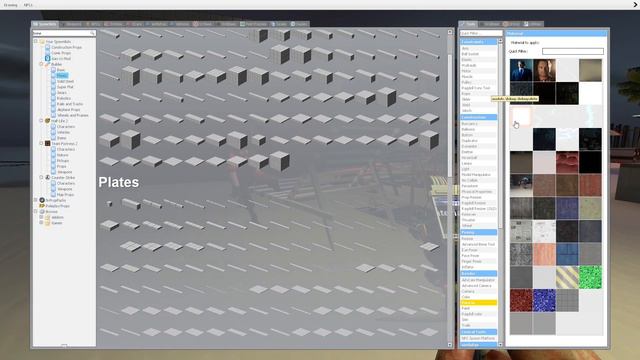Screen dimensions: 640x360
Task: Collapse the Your Spawnlists tree node
Action: click(x=36, y=42)
